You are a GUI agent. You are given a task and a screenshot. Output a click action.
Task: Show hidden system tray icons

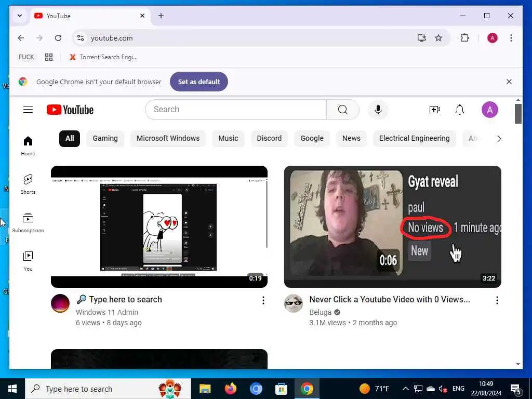coord(405,389)
